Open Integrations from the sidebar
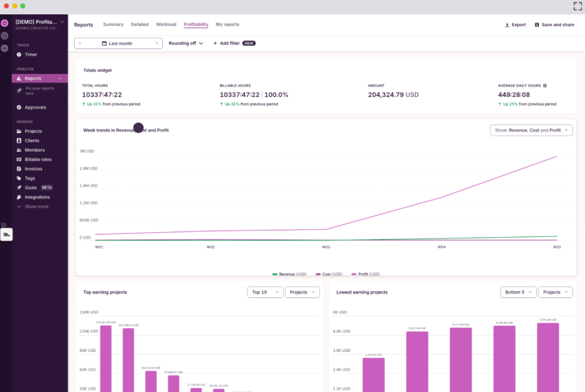This screenshot has height=392, width=585. point(37,197)
